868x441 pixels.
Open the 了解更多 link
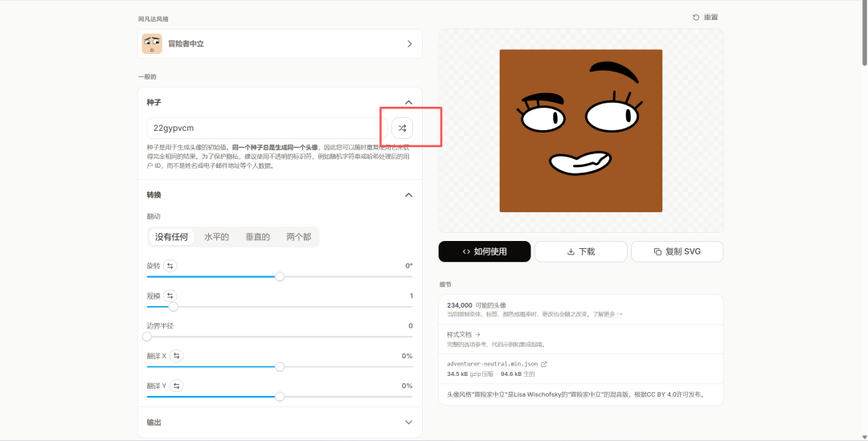coord(608,314)
